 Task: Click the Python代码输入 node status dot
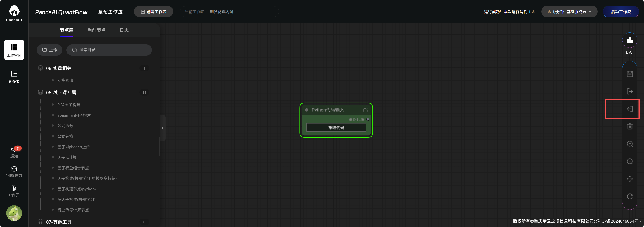306,110
